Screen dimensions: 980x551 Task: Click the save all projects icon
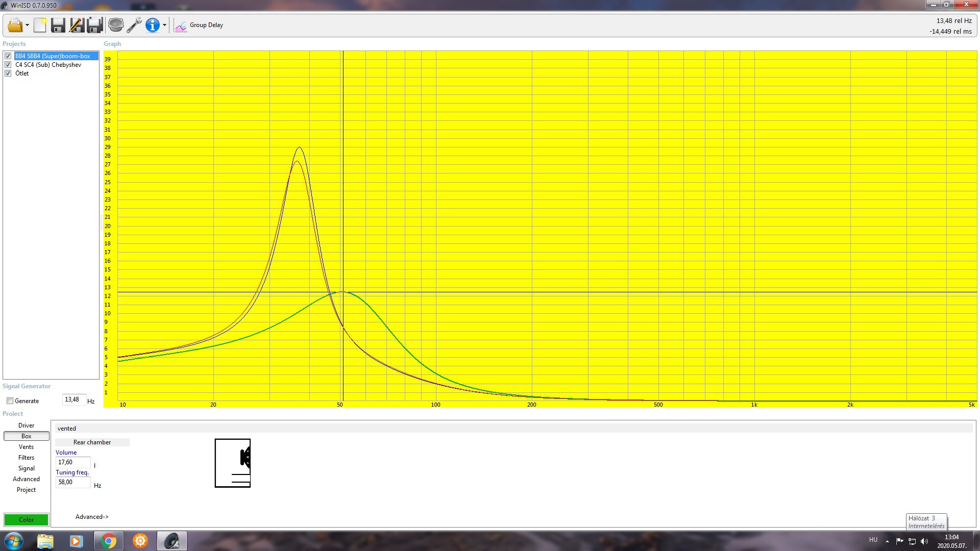[x=95, y=25]
